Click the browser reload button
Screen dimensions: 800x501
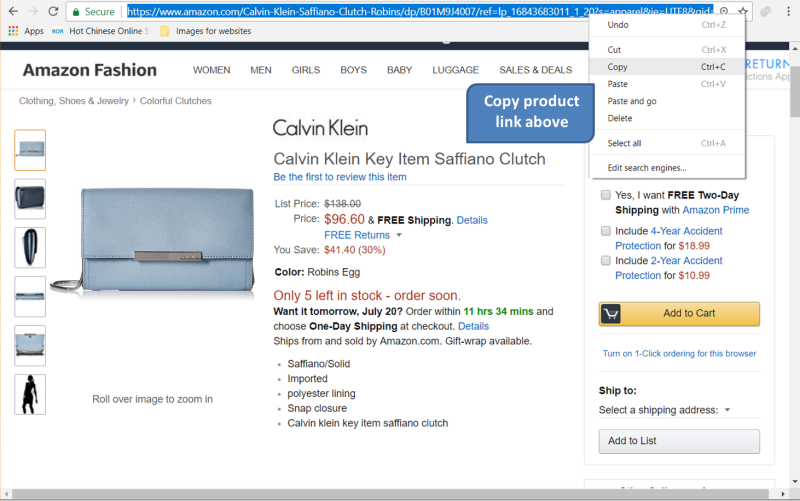(53, 11)
